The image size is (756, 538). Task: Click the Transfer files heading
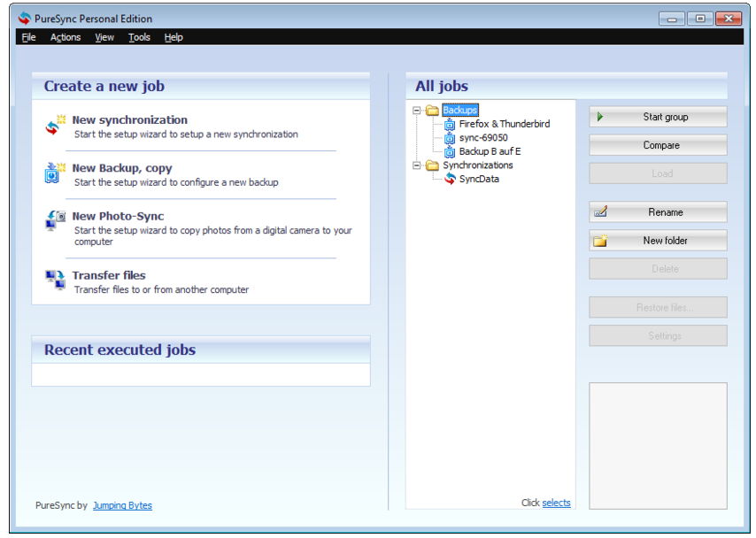click(109, 275)
